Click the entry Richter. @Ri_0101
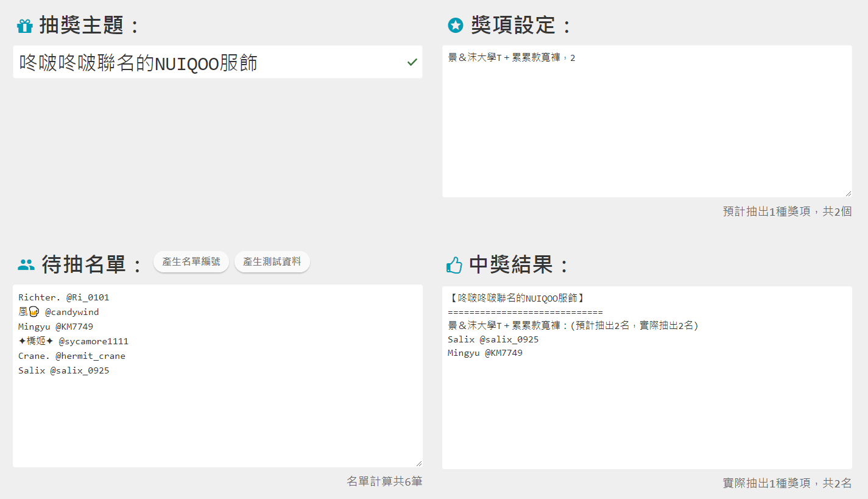This screenshot has width=868, height=499. [64, 297]
